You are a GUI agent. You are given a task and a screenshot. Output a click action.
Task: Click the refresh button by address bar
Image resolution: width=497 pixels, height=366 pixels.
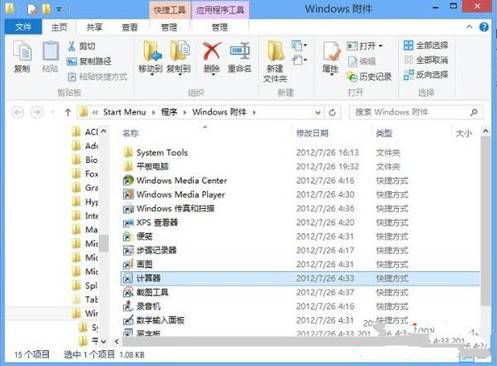pos(332,113)
